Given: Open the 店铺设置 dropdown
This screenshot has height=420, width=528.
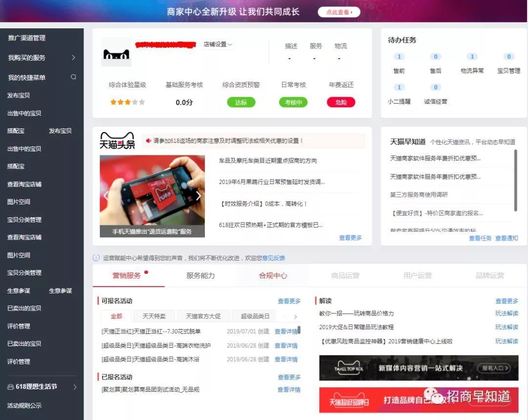Looking at the screenshot, I should click(x=218, y=44).
